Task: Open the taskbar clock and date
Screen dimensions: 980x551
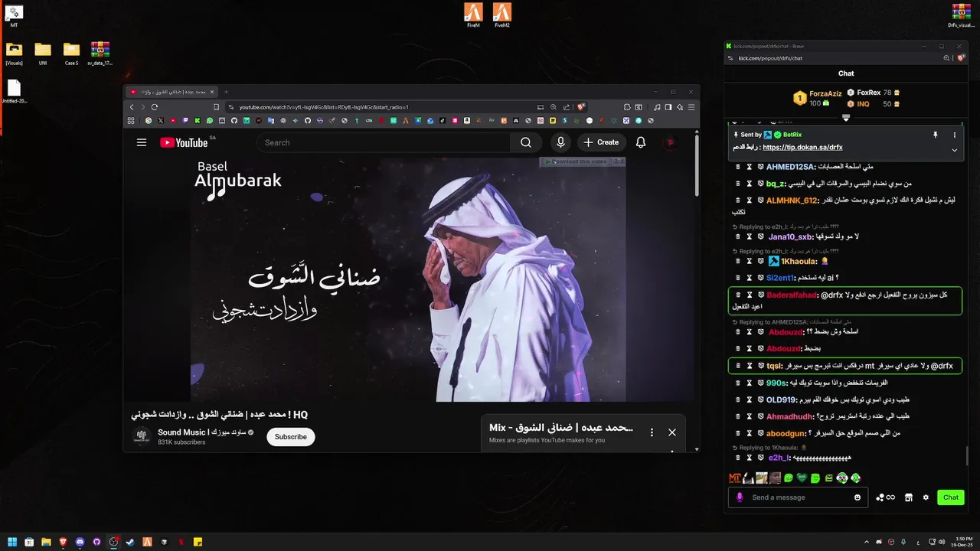Action: click(x=962, y=542)
